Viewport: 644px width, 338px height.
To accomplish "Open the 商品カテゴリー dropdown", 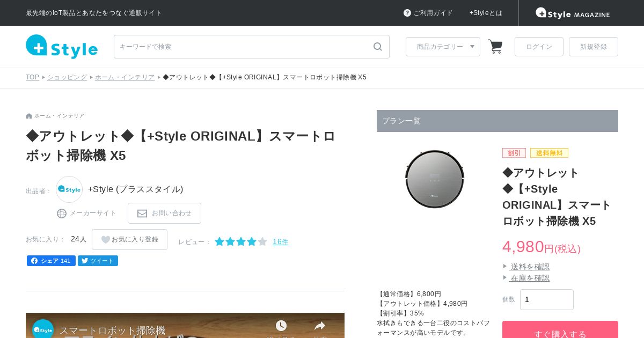I will pyautogui.click(x=443, y=47).
